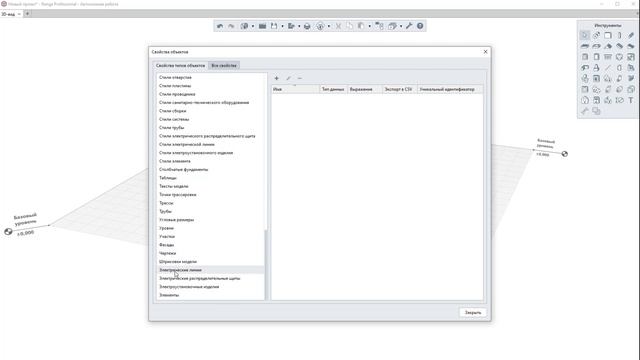Open the dropdown arrow beside the Paste icon

pyautogui.click(x=369, y=26)
